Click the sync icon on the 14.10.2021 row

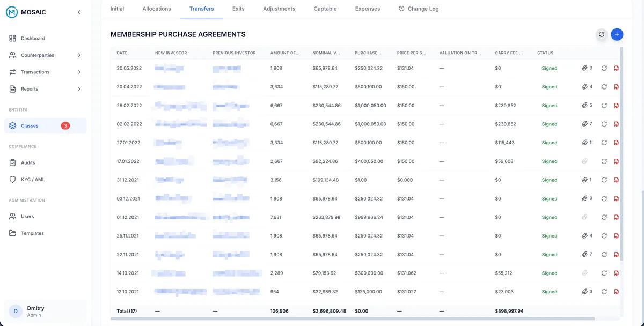604,273
